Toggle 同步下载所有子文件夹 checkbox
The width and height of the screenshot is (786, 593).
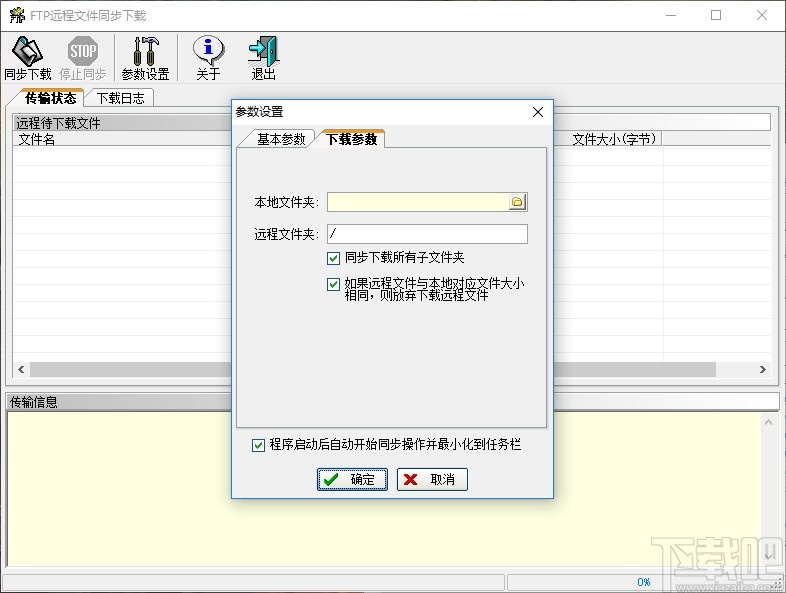[333, 258]
